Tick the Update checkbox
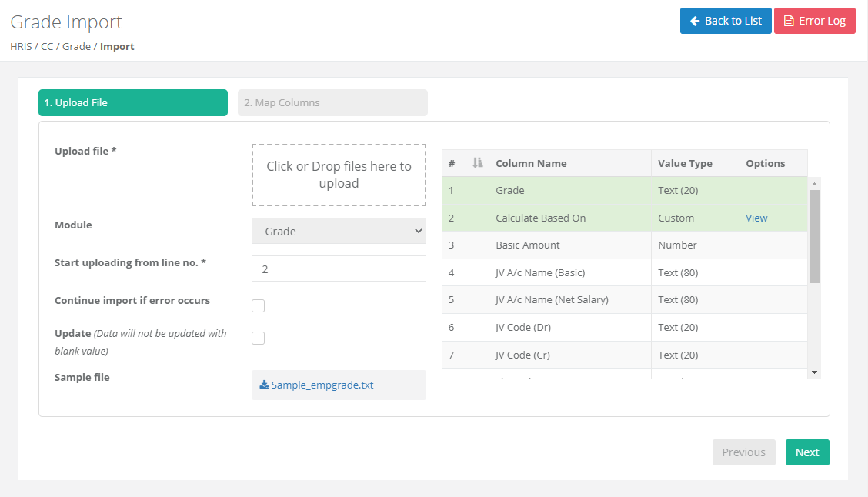 259,339
